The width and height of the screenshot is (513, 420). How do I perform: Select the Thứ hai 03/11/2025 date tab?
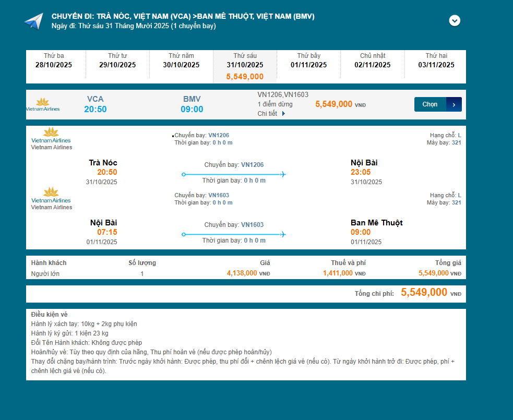point(436,61)
